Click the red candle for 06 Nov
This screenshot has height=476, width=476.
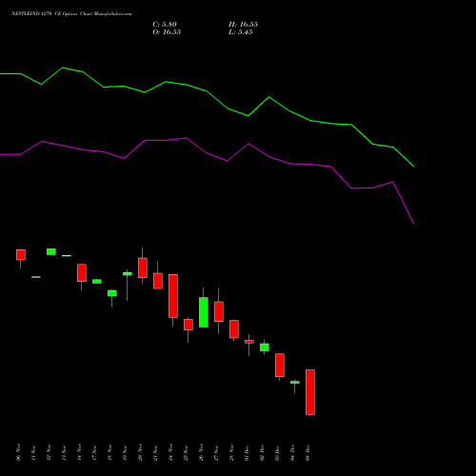click(21, 255)
